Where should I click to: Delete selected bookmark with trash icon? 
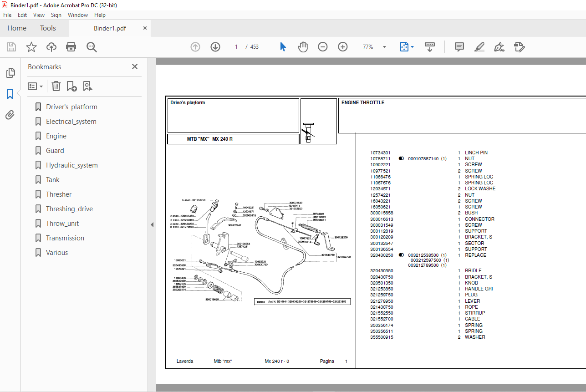[56, 86]
